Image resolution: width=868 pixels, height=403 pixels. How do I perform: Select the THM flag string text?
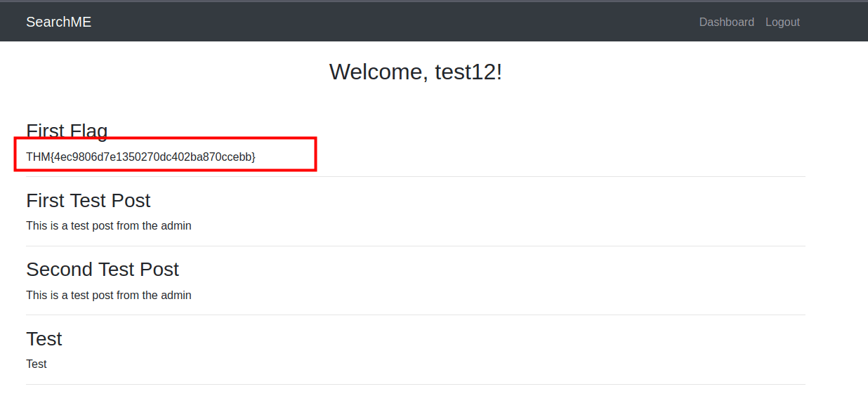pyautogui.click(x=140, y=157)
